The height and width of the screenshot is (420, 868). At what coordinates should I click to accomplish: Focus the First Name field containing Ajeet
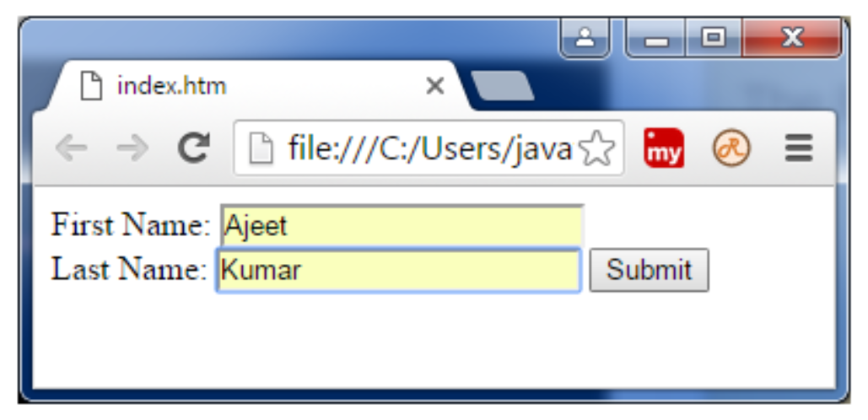click(401, 225)
